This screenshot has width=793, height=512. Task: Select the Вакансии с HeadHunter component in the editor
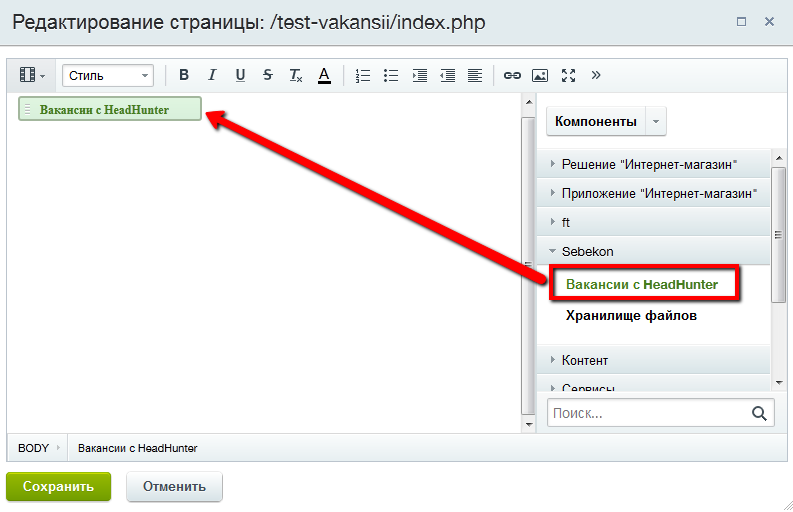(x=110, y=109)
